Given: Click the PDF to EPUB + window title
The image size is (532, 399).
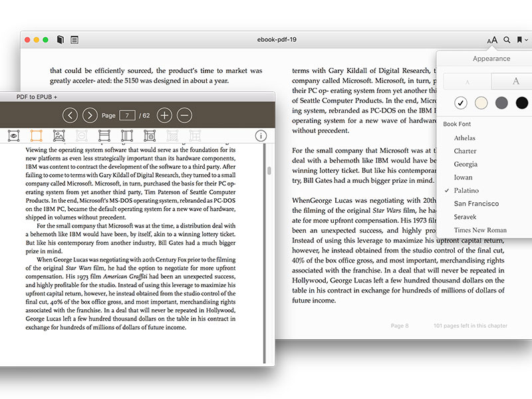Looking at the screenshot, I should click(37, 97).
